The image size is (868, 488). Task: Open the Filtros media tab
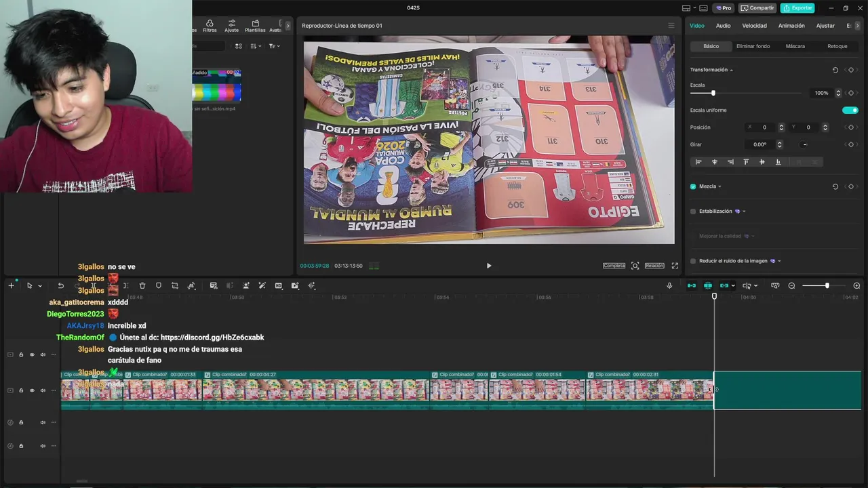click(x=210, y=26)
